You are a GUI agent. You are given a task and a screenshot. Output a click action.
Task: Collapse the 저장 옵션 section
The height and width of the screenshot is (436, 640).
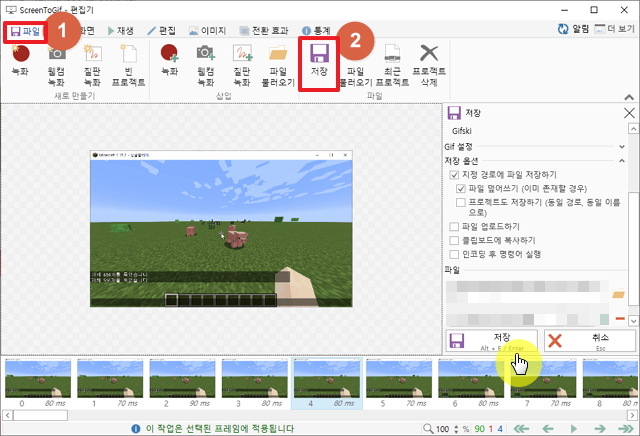622,161
